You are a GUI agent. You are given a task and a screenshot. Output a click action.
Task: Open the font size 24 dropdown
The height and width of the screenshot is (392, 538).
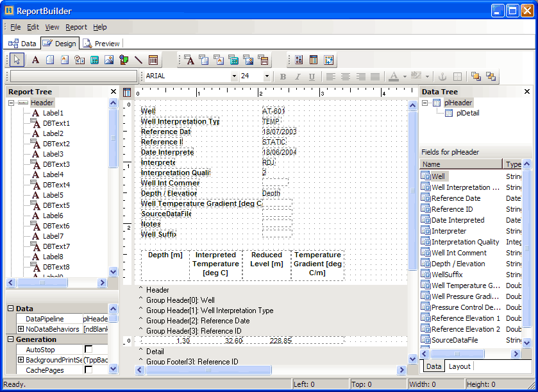pyautogui.click(x=267, y=76)
